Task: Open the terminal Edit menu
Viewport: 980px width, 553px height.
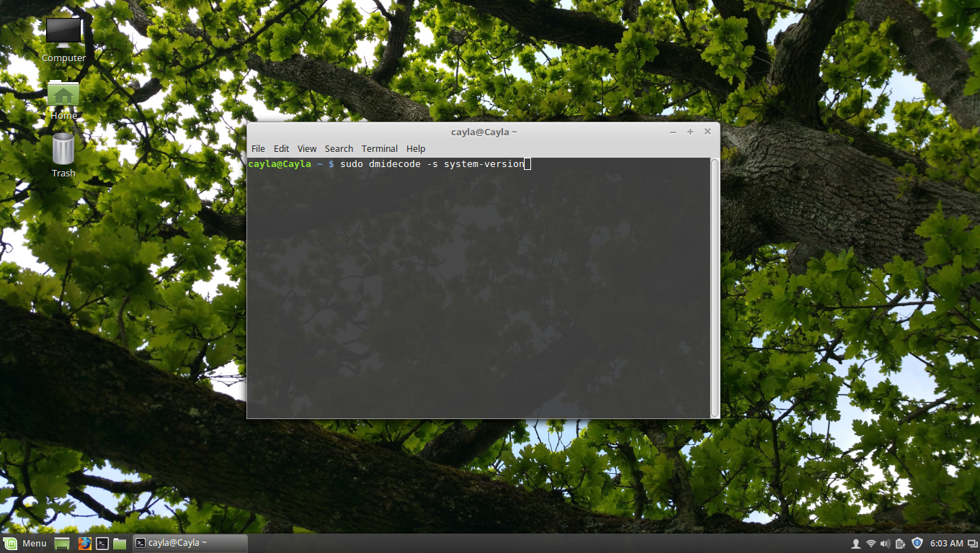Action: [281, 148]
